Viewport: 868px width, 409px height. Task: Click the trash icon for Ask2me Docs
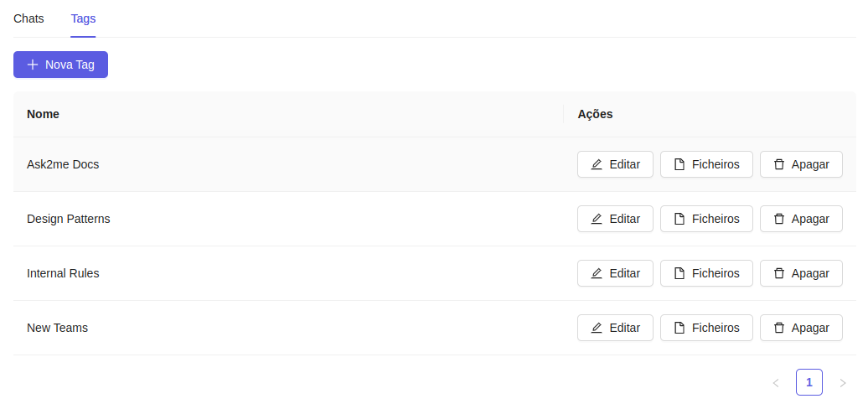click(x=779, y=164)
